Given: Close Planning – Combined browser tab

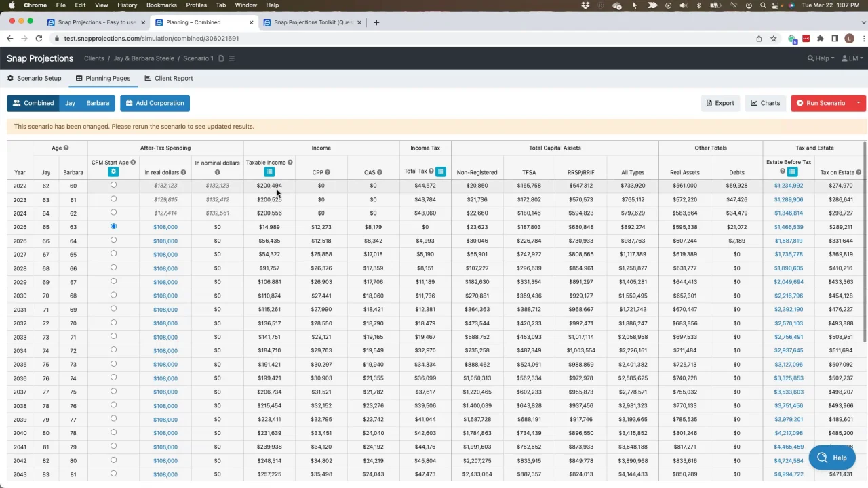Looking at the screenshot, I should pyautogui.click(x=252, y=22).
